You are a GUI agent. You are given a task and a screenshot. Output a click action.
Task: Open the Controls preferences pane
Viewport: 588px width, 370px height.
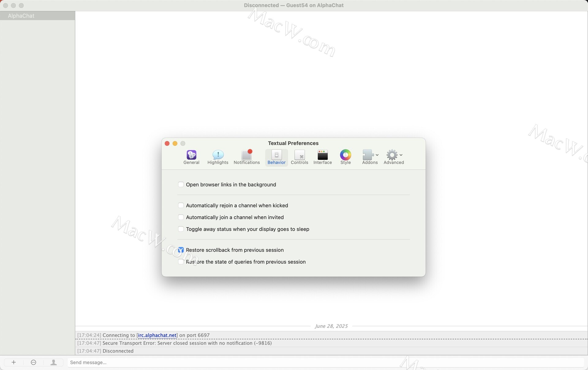pyautogui.click(x=300, y=157)
